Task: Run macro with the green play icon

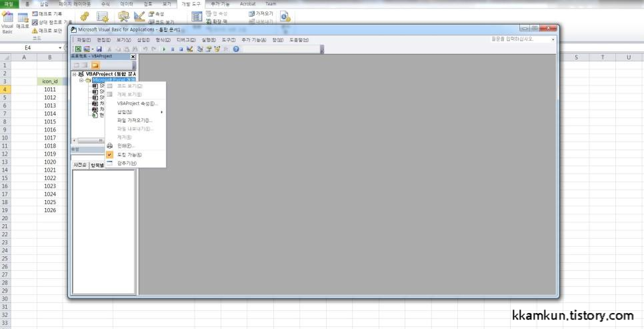Action: [x=164, y=49]
